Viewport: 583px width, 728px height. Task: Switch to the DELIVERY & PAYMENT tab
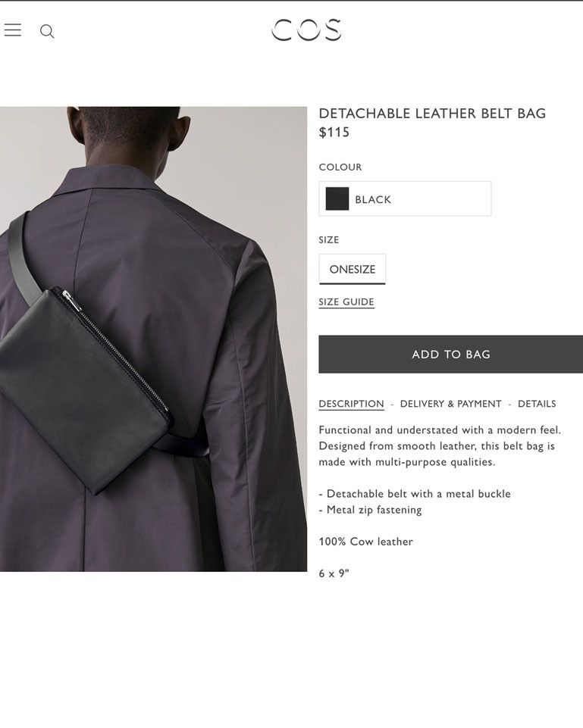(x=450, y=404)
